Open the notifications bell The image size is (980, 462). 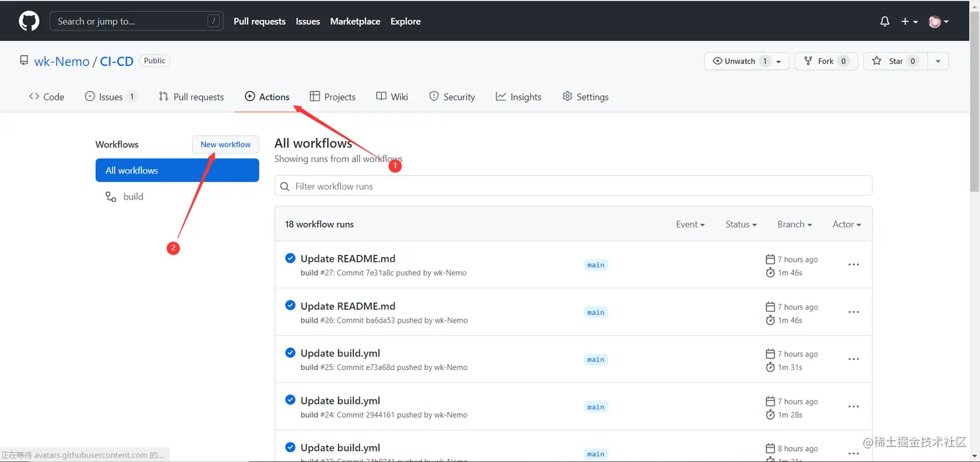pos(885,21)
